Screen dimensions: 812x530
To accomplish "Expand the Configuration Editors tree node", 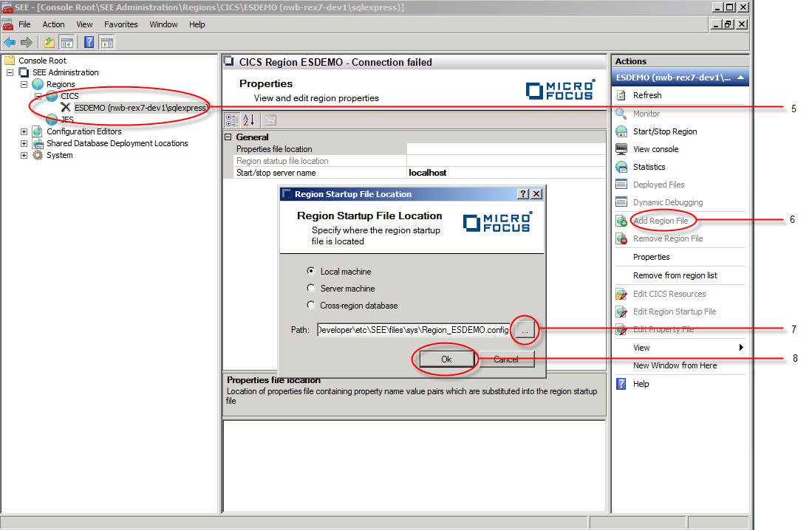I will [x=24, y=131].
